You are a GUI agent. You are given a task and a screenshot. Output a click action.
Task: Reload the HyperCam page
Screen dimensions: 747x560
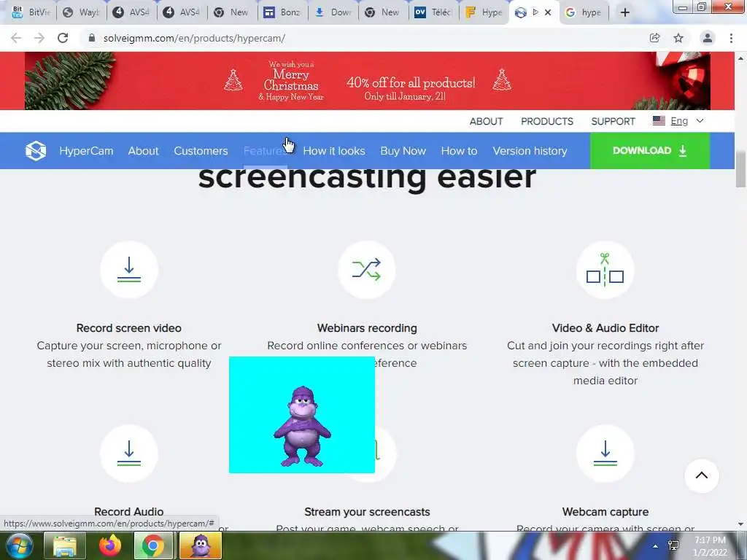pyautogui.click(x=63, y=38)
